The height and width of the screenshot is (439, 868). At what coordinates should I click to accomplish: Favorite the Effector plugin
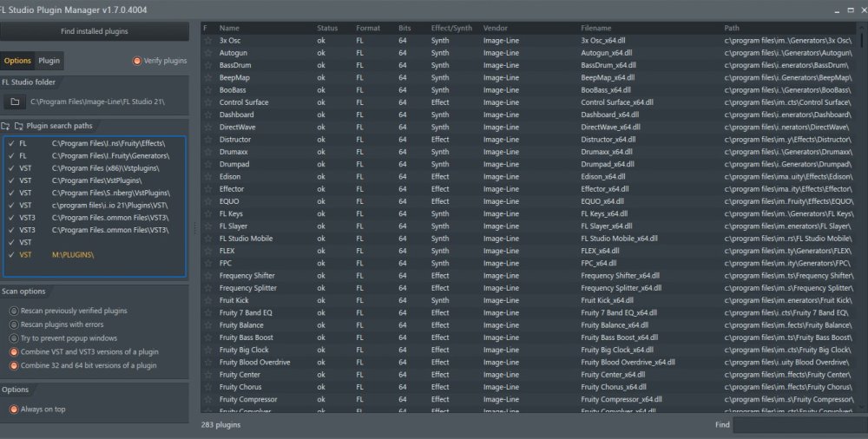click(x=208, y=189)
